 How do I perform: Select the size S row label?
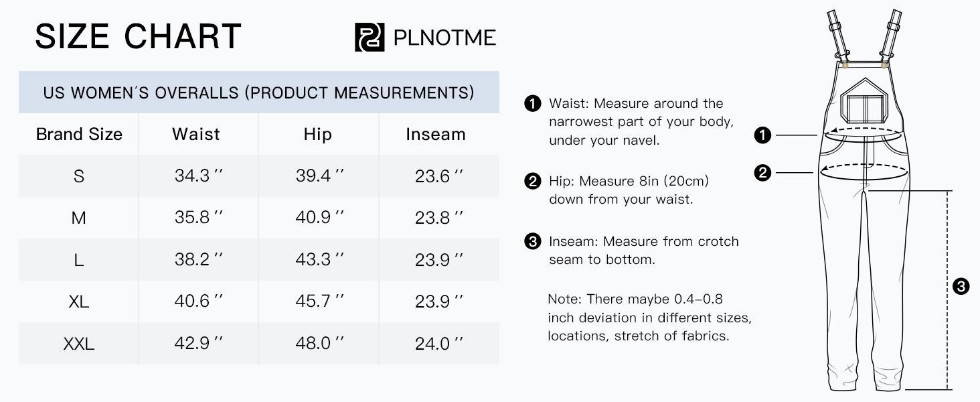coord(79,176)
